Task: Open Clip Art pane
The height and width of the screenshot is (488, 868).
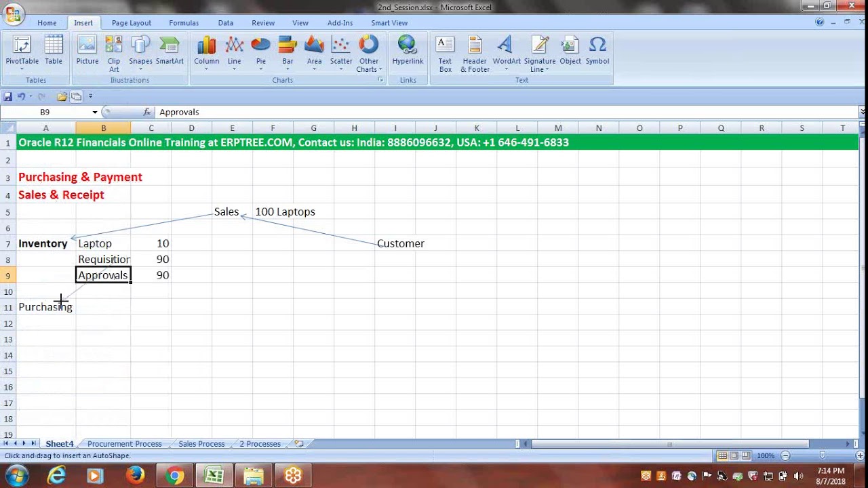Action: click(x=114, y=54)
